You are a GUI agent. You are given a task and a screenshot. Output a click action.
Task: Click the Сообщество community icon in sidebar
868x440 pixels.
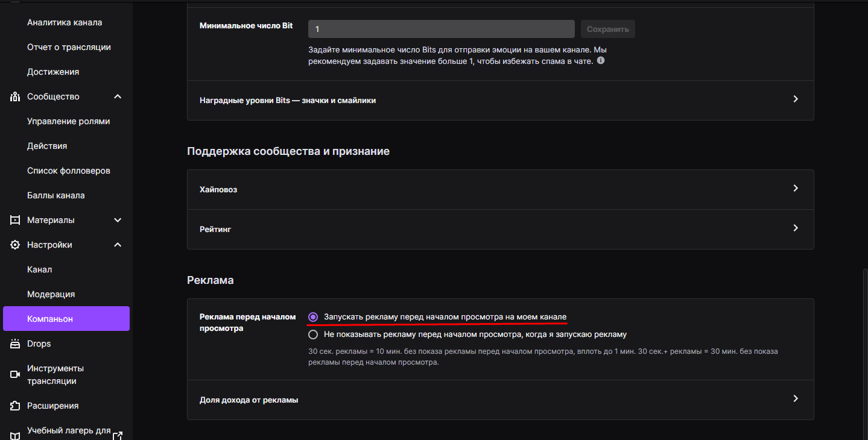click(x=15, y=96)
